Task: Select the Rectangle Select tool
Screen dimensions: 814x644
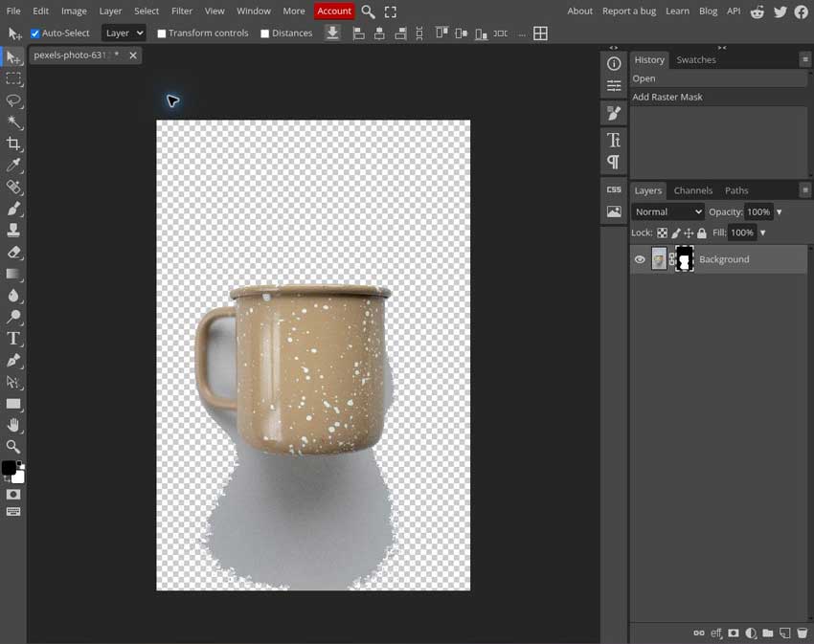Action: tap(13, 78)
